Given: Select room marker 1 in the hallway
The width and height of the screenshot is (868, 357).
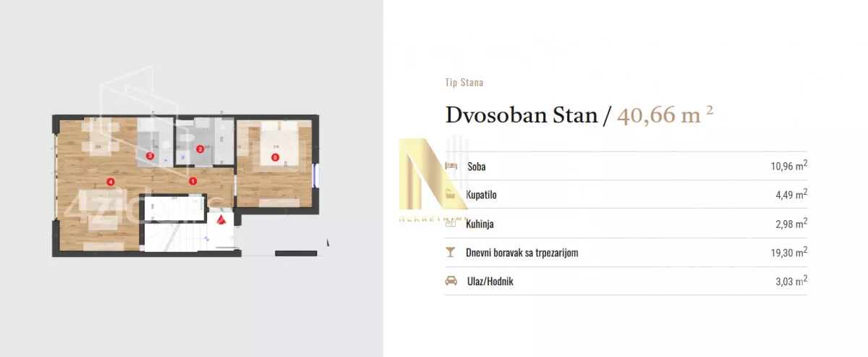Looking at the screenshot, I should pyautogui.click(x=192, y=182).
